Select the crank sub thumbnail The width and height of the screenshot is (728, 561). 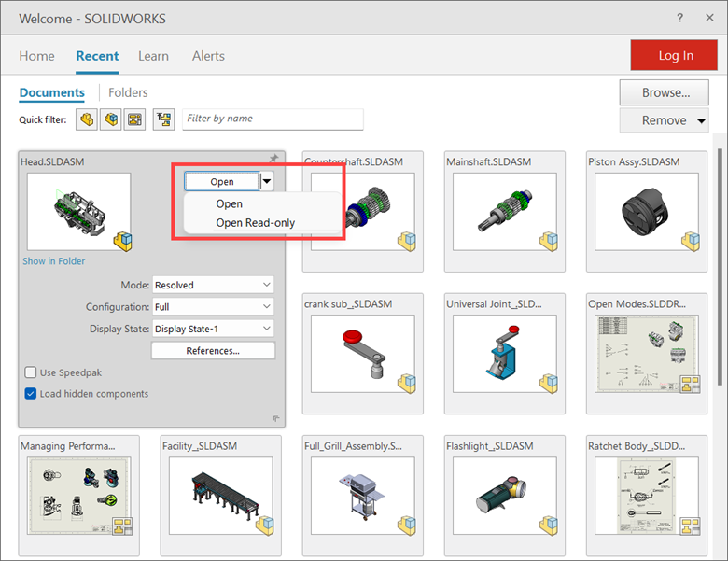[x=363, y=354]
